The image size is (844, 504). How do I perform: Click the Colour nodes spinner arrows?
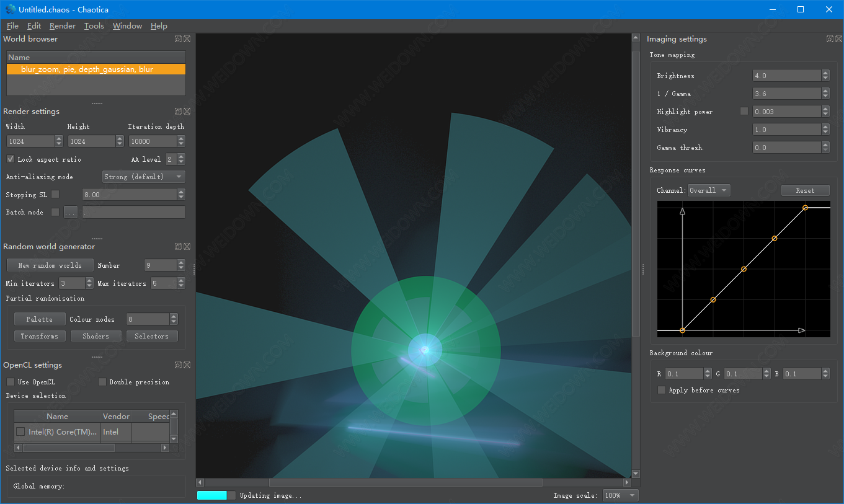pos(174,319)
